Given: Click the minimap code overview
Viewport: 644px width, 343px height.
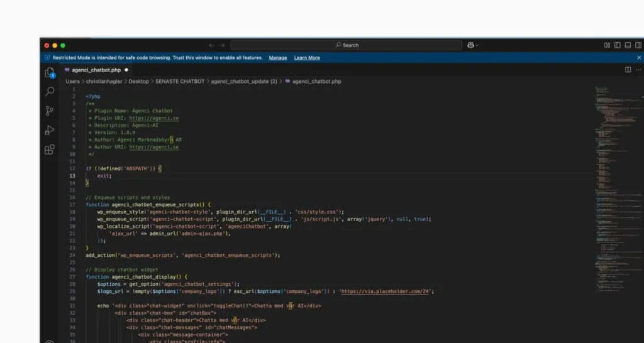Looking at the screenshot, I should (x=619, y=188).
